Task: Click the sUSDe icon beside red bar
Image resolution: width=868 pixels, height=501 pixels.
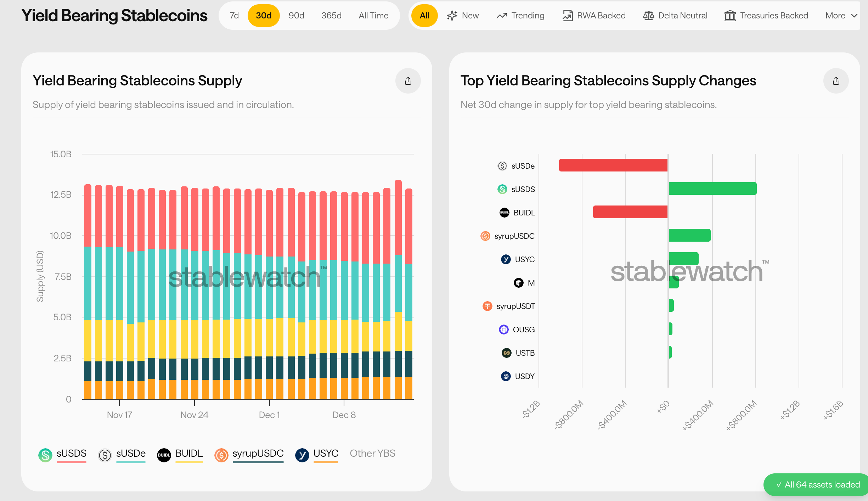Action: point(502,166)
